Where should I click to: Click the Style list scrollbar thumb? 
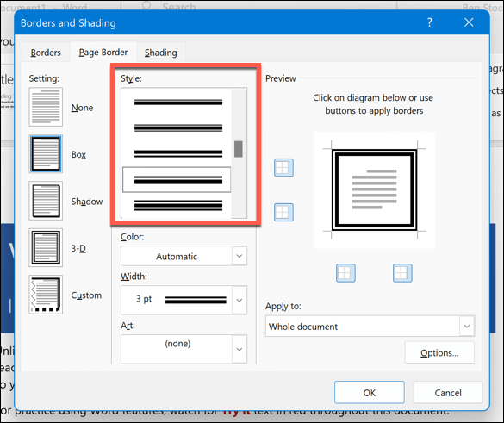tap(238, 149)
